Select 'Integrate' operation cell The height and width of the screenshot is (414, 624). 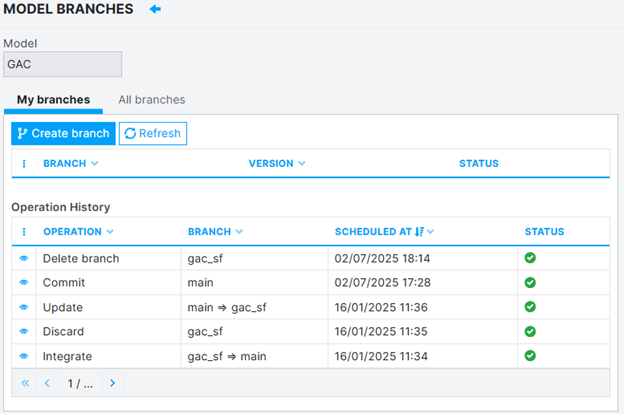click(x=108, y=356)
